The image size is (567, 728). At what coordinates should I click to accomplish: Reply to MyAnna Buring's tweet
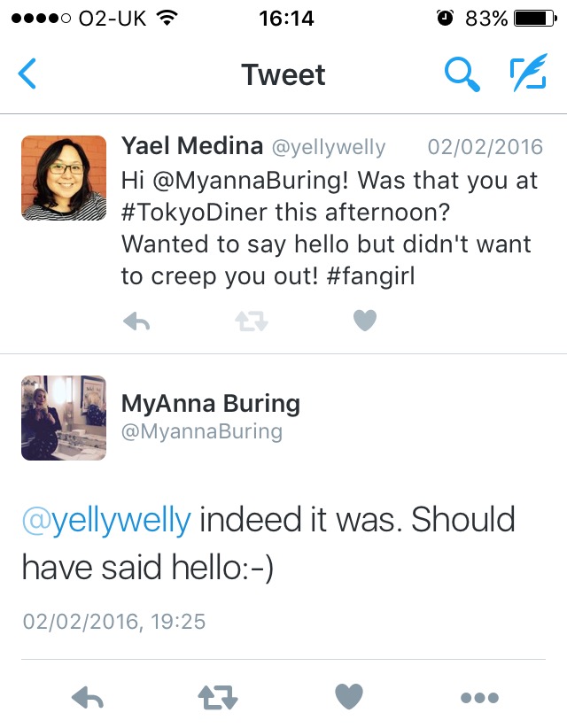87,698
